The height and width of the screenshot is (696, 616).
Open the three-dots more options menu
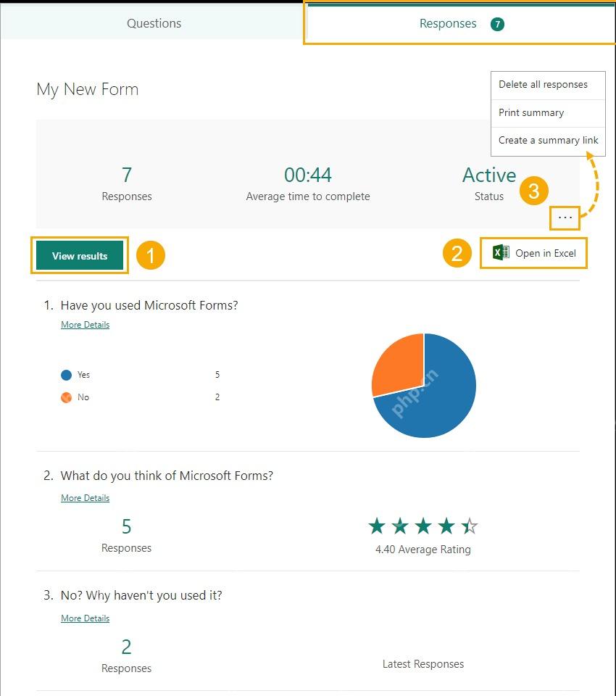click(x=565, y=217)
